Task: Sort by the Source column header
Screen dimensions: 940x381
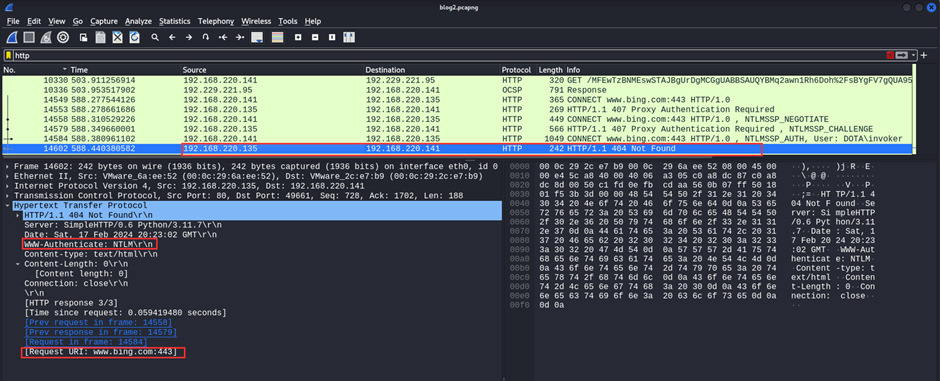Action: (x=273, y=70)
